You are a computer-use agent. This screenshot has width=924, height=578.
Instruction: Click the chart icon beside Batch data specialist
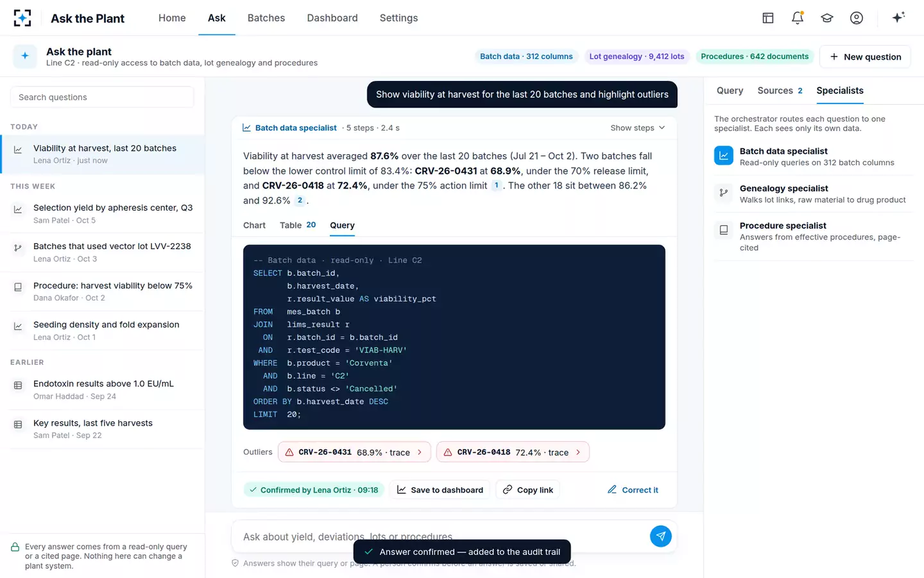coord(247,128)
